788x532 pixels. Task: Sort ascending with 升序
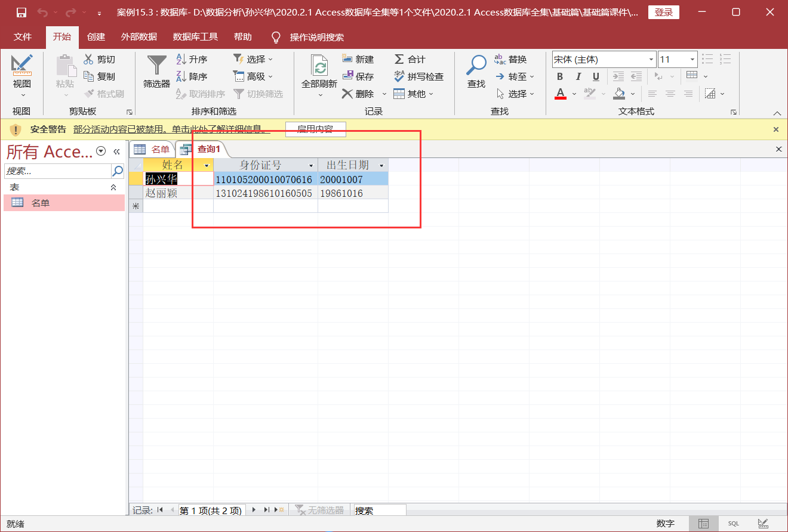click(x=192, y=59)
